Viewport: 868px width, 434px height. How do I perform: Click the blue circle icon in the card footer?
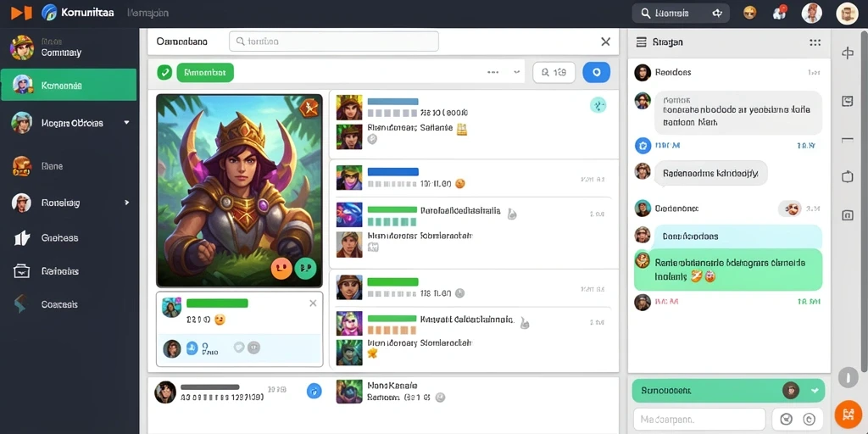click(192, 348)
